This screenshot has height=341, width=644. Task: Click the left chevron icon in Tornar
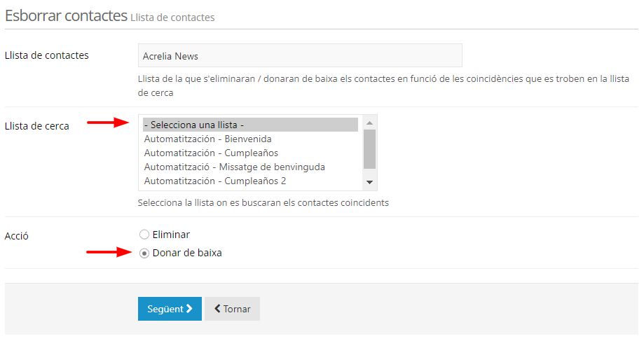tap(218, 309)
